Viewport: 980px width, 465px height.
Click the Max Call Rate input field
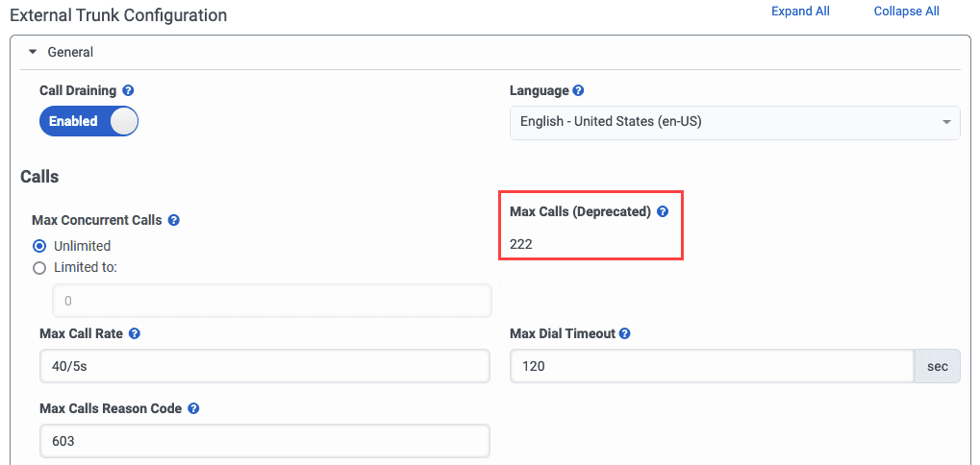coord(265,366)
